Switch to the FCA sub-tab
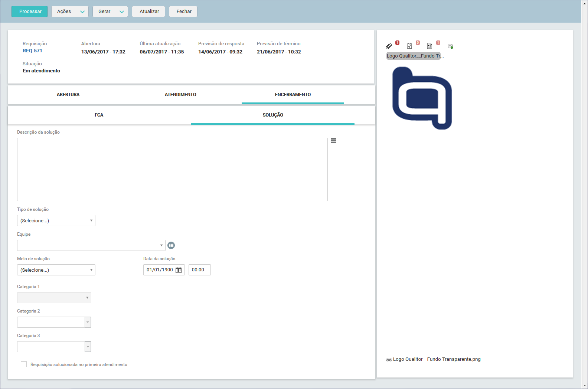This screenshot has height=389, width=588. coord(99,115)
